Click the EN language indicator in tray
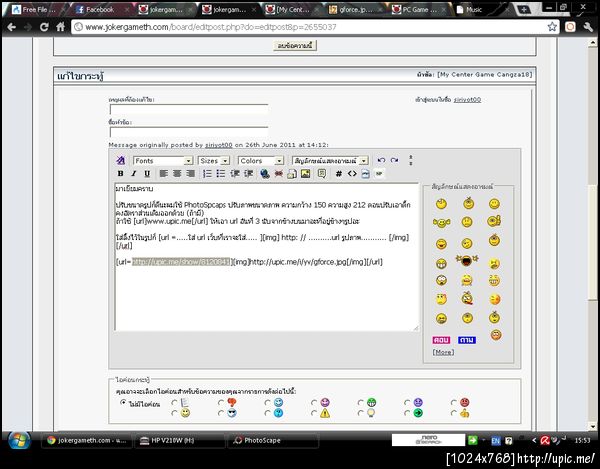 coord(496,441)
